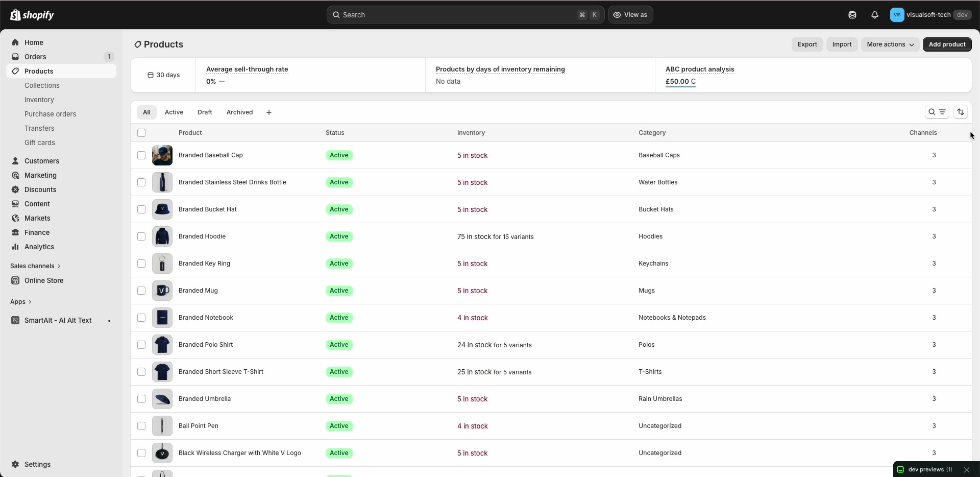This screenshot has width=980, height=477.
Task: Open search and filter in product list
Action: 934,112
